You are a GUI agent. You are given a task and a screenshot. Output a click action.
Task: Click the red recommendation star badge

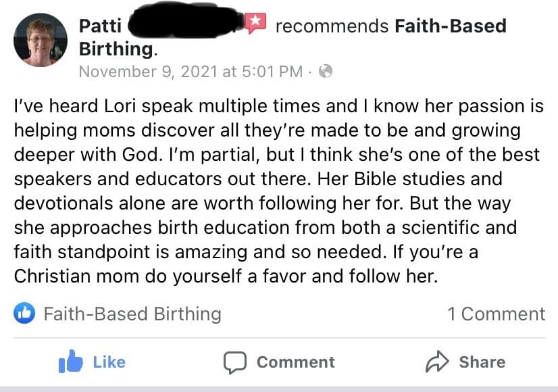255,23
